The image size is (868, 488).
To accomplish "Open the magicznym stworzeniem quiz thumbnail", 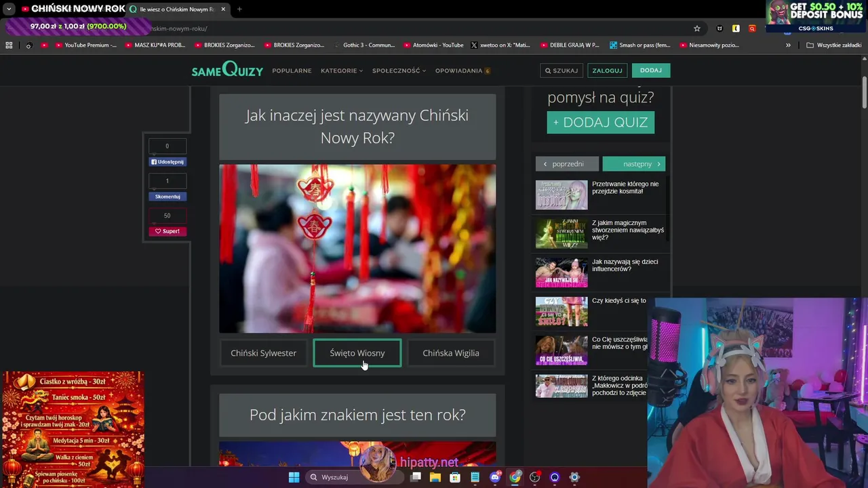I will 561,234.
